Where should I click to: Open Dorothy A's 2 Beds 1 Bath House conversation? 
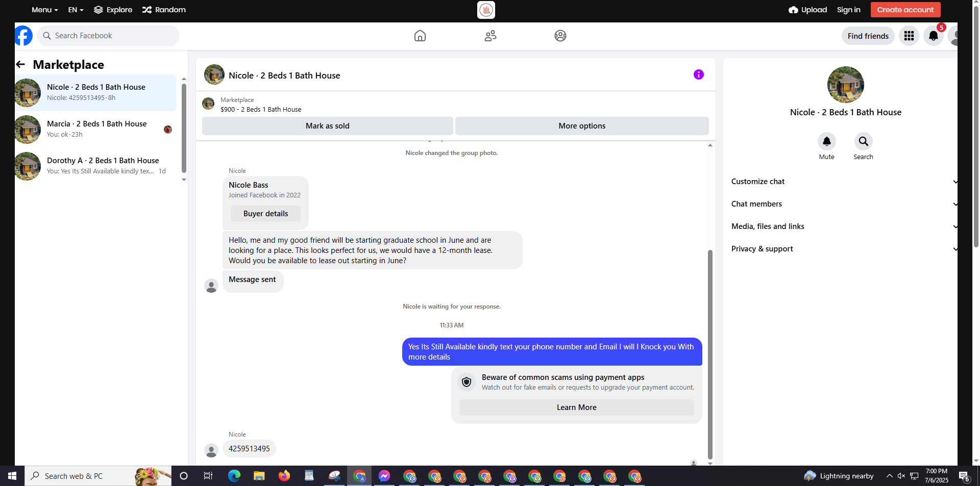coord(95,166)
